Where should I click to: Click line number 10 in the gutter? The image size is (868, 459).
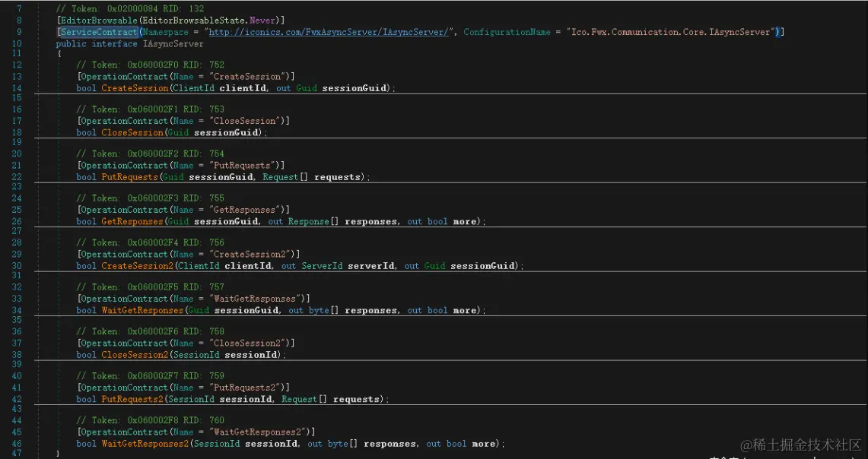coord(16,43)
